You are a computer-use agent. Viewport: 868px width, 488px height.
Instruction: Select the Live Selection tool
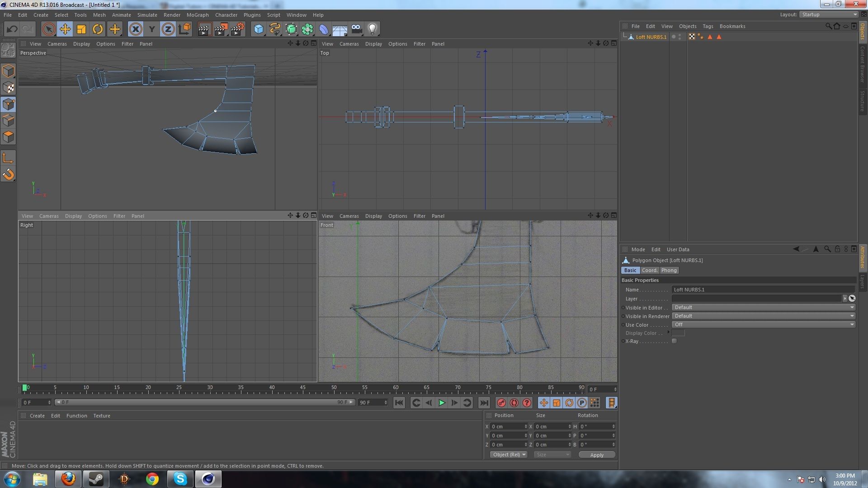(48, 29)
